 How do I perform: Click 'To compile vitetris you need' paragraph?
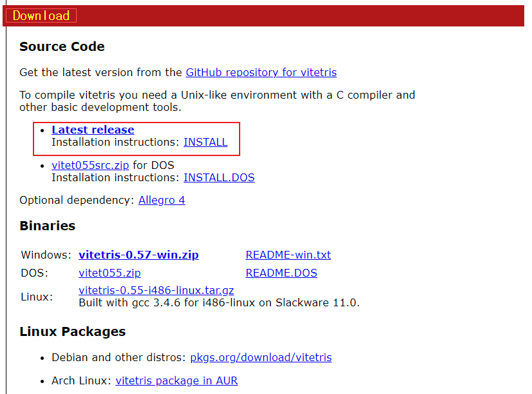click(x=217, y=101)
